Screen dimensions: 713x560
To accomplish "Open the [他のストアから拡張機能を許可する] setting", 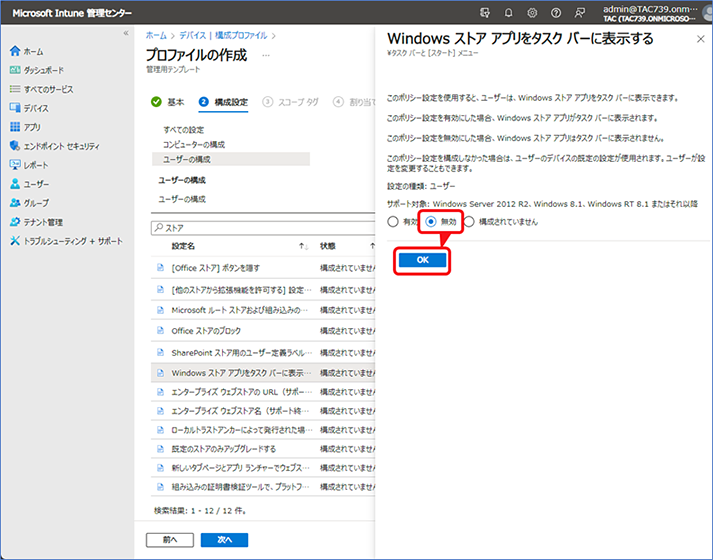I will coord(241,290).
